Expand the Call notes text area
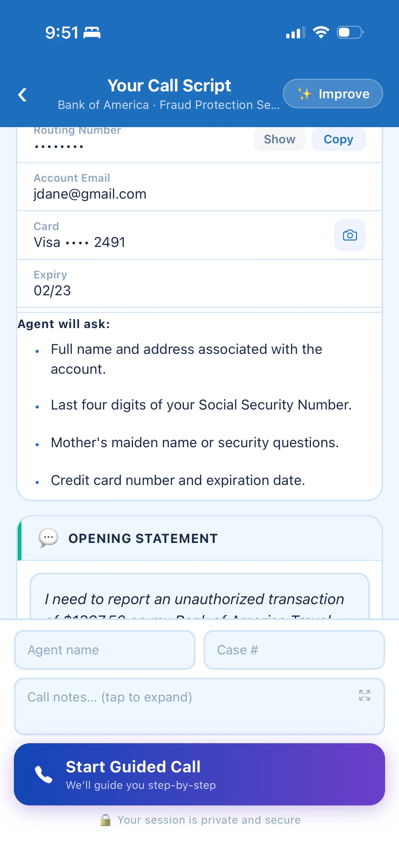The image size is (399, 868). 199,706
